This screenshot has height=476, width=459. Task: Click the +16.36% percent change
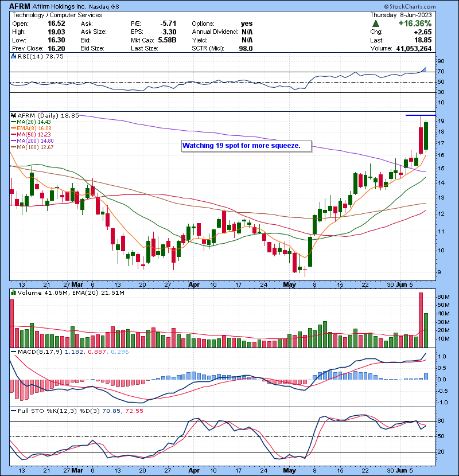[415, 24]
